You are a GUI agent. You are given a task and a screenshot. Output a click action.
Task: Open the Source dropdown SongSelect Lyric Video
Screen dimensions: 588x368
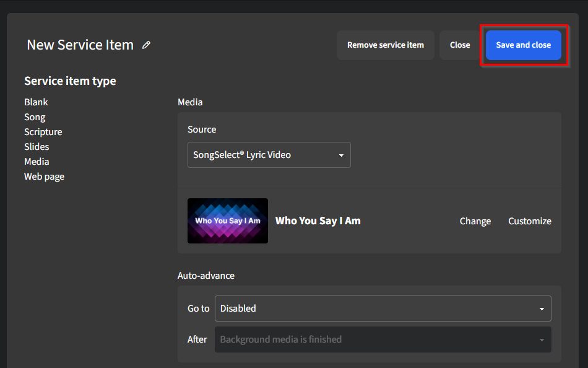[x=269, y=155]
